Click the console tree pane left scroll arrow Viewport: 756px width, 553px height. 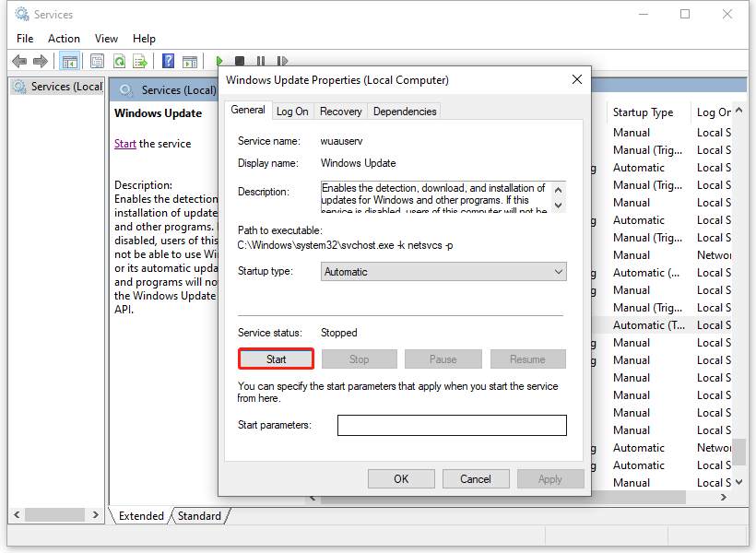17,514
